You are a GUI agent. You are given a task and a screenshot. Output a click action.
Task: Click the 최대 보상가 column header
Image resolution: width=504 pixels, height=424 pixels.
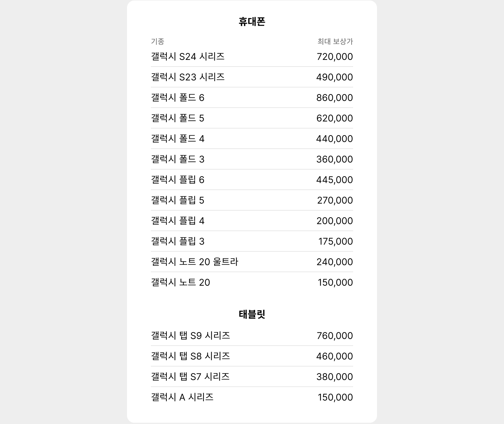coord(335,41)
